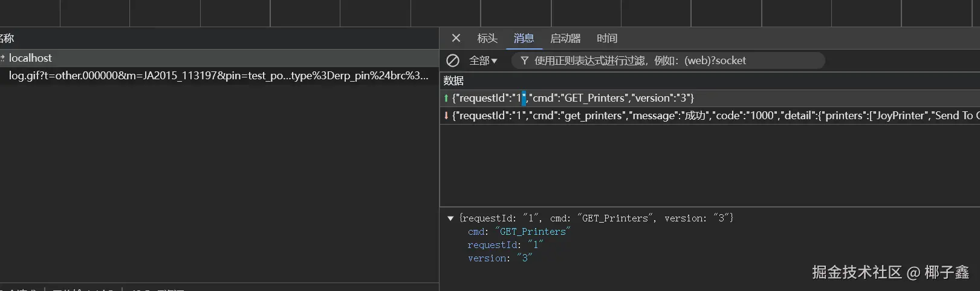Image resolution: width=980 pixels, height=291 pixels.
Task: Close the request details pane with the X icon
Action: coord(456,38)
